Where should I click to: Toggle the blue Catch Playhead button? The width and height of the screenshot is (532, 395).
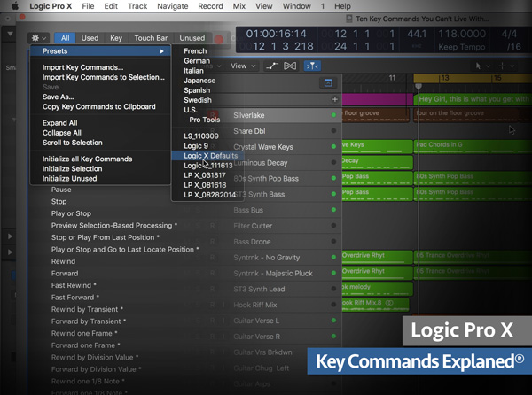312,66
